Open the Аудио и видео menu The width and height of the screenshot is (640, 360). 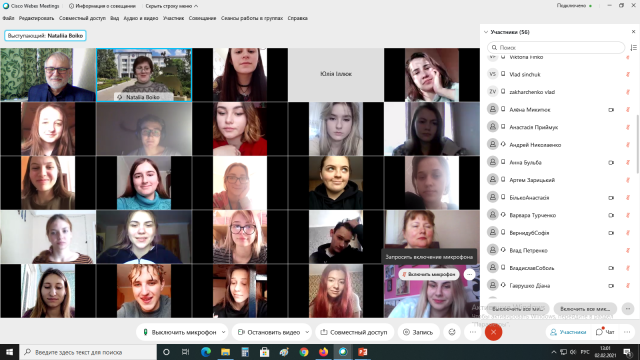tap(141, 18)
